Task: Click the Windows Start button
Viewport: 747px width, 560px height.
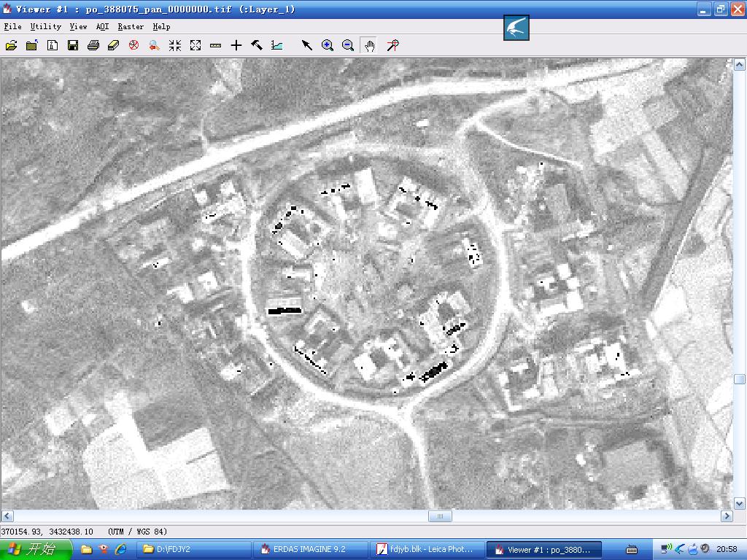Action: 36,550
